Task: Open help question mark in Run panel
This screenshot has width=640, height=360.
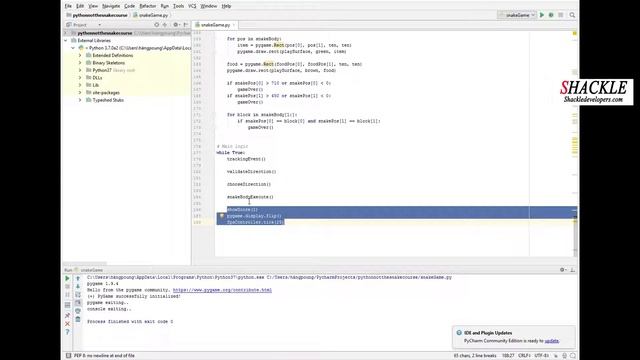Action: pyautogui.click(x=67, y=332)
